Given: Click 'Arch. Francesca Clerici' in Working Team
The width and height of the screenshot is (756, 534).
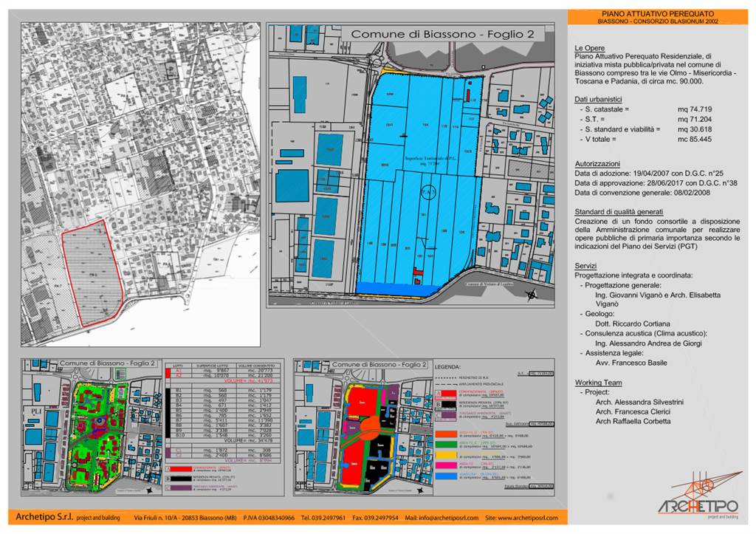Looking at the screenshot, I should tap(633, 411).
